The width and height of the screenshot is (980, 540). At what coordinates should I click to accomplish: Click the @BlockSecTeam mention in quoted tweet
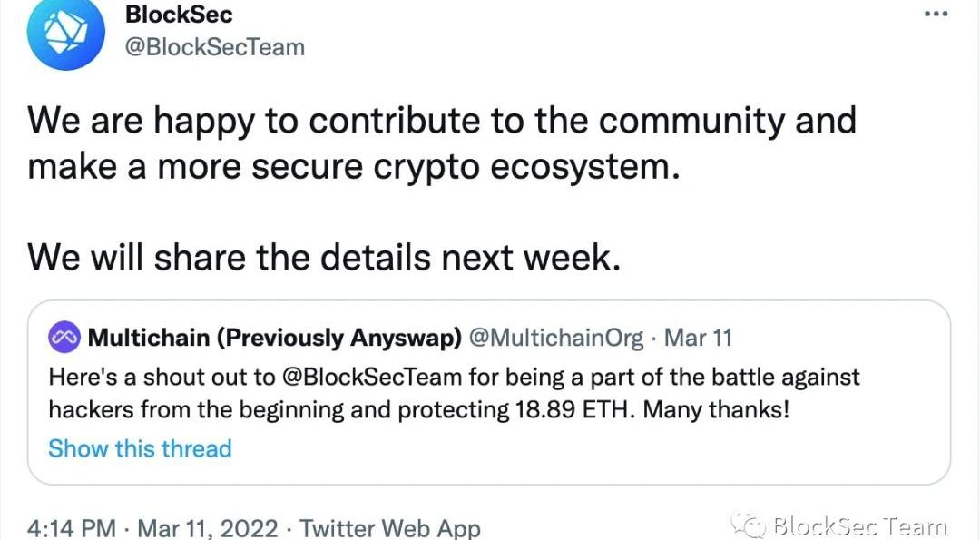(x=377, y=376)
